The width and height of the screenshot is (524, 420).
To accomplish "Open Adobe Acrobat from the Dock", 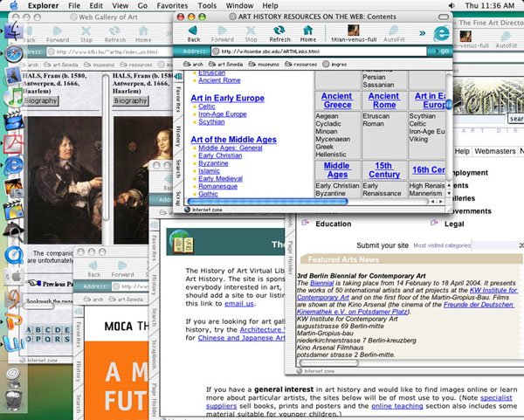I will coord(13,144).
